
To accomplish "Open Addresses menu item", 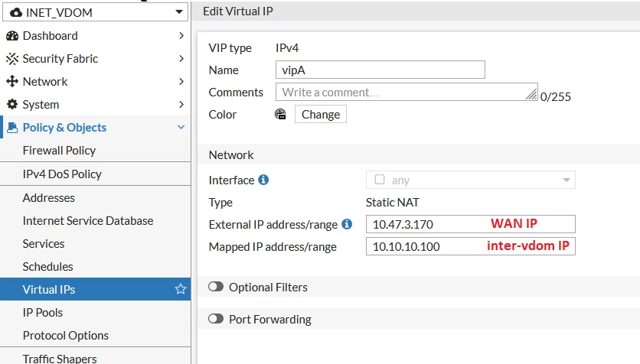I will [x=95, y=198].
